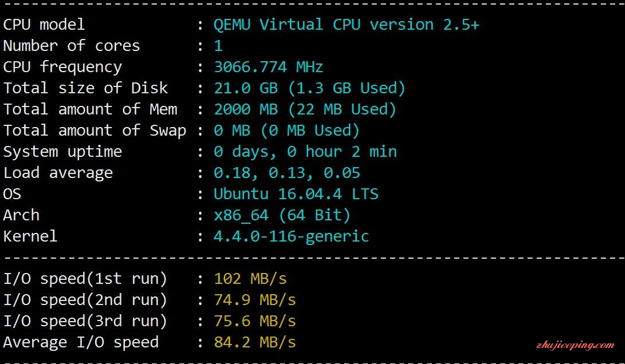Click the Kernel label text
This screenshot has width=625, height=364.
click(30, 236)
